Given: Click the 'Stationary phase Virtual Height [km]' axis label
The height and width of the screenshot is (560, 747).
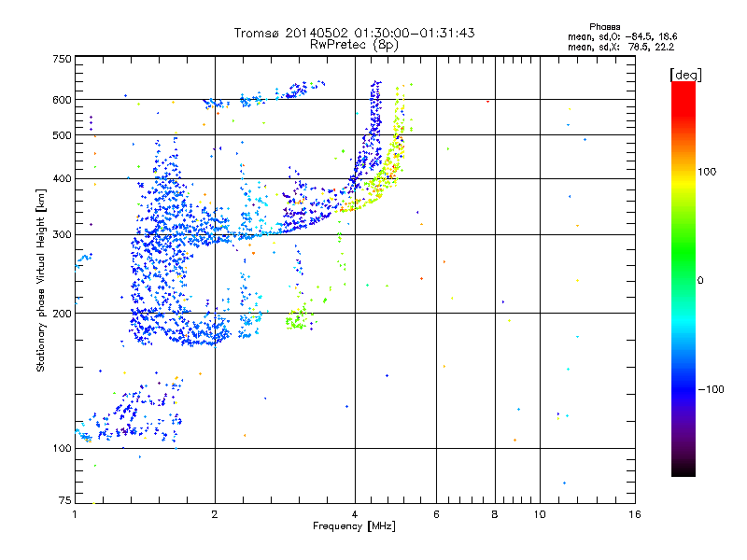Looking at the screenshot, I should coord(41,280).
